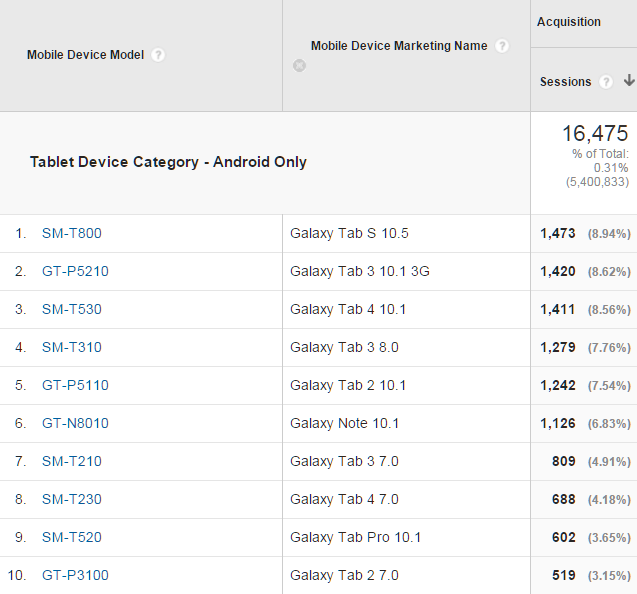Open the SM-T210 device link
This screenshot has height=594, width=637.
pos(72,462)
